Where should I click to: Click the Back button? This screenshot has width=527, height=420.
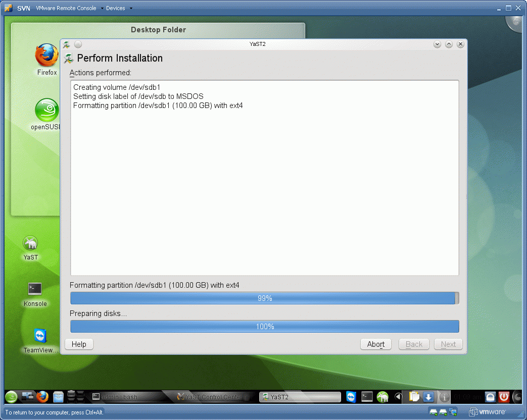click(x=414, y=344)
